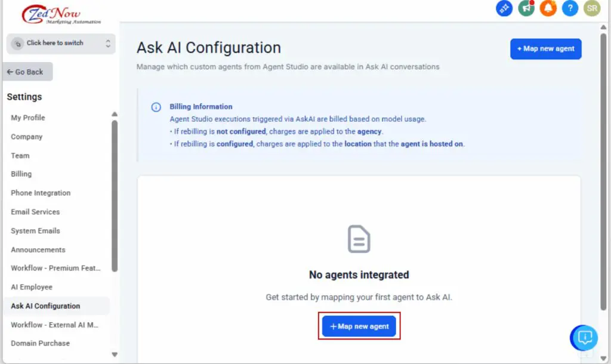
Task: Click the help question mark icon
Action: tap(570, 8)
